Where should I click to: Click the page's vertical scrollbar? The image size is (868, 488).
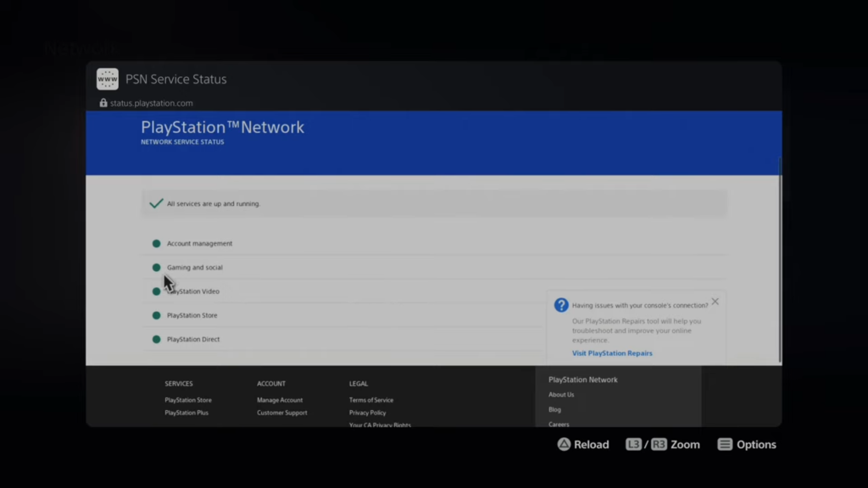click(x=780, y=260)
